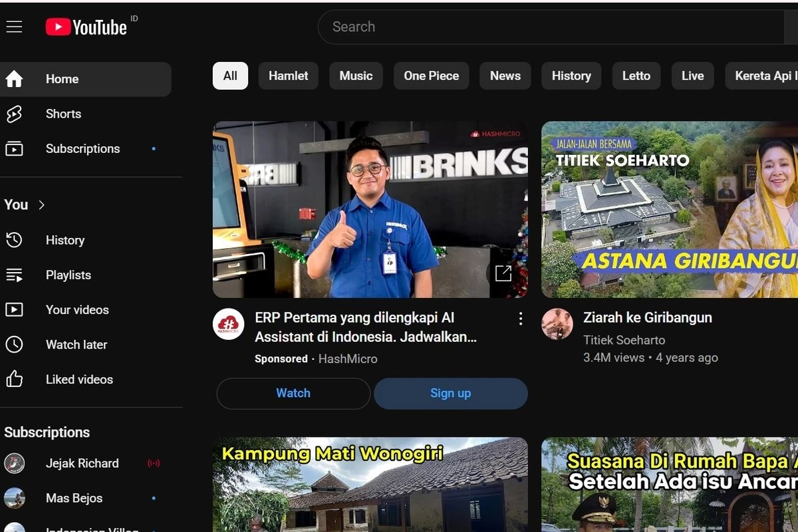
Task: Open the Home sidebar item
Action: pos(85,79)
